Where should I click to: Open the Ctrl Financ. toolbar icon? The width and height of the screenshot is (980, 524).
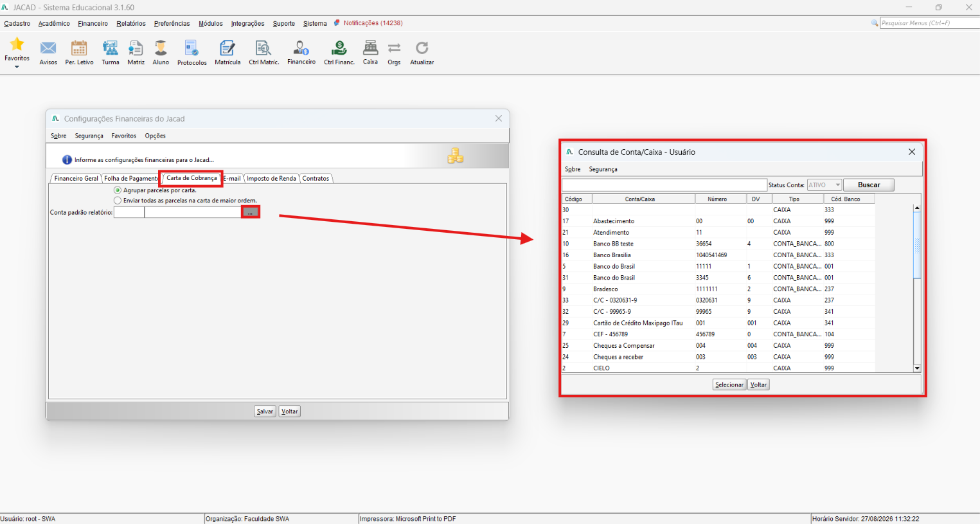339,48
